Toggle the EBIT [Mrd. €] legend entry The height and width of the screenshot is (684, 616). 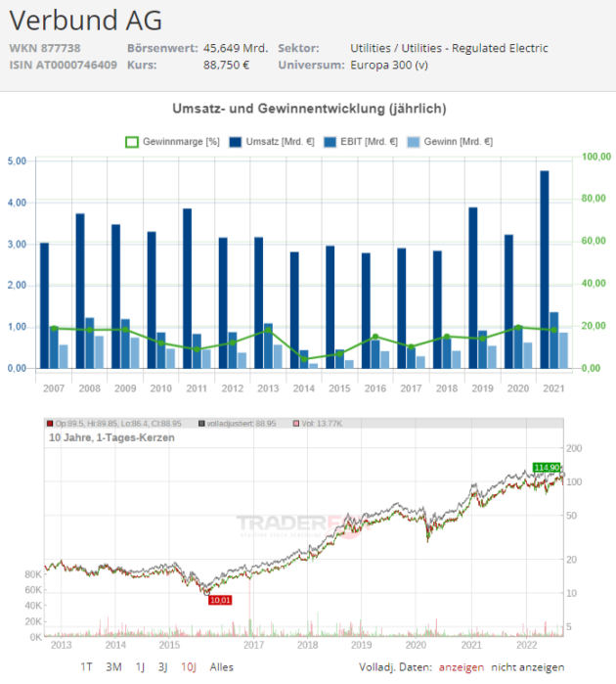point(361,142)
